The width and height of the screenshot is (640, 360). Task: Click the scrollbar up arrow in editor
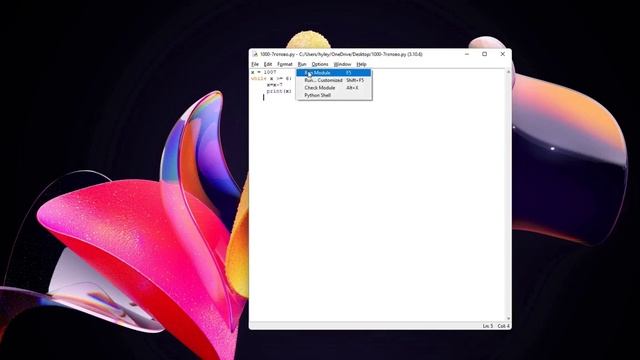coord(508,72)
